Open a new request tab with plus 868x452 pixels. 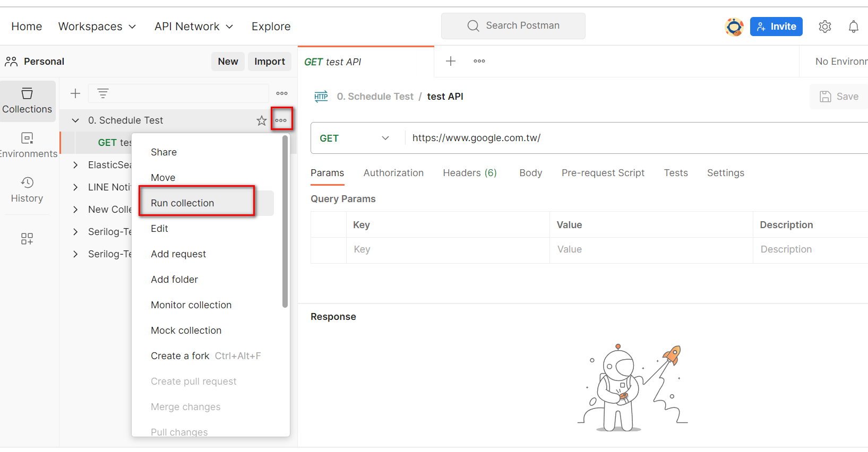point(451,61)
